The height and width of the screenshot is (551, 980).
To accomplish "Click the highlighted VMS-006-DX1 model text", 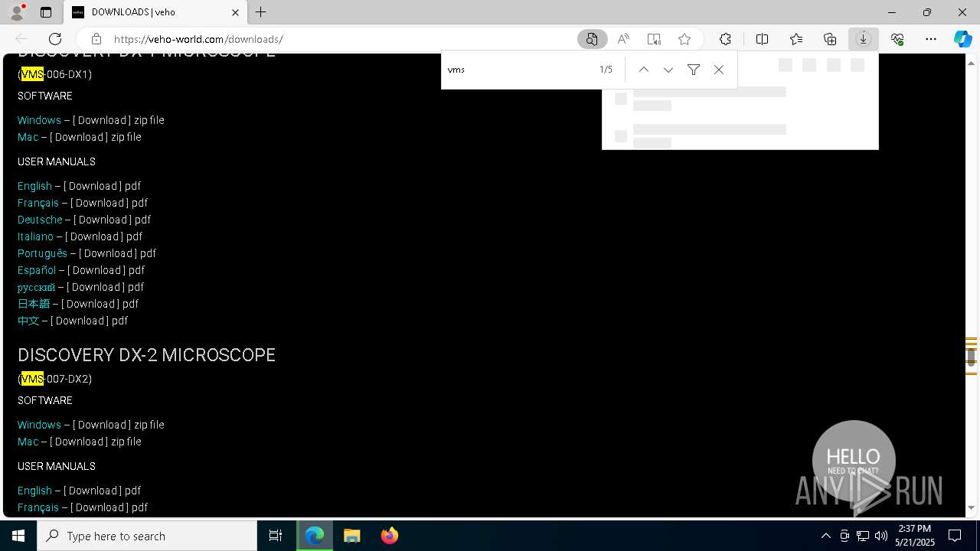I will (x=55, y=74).
